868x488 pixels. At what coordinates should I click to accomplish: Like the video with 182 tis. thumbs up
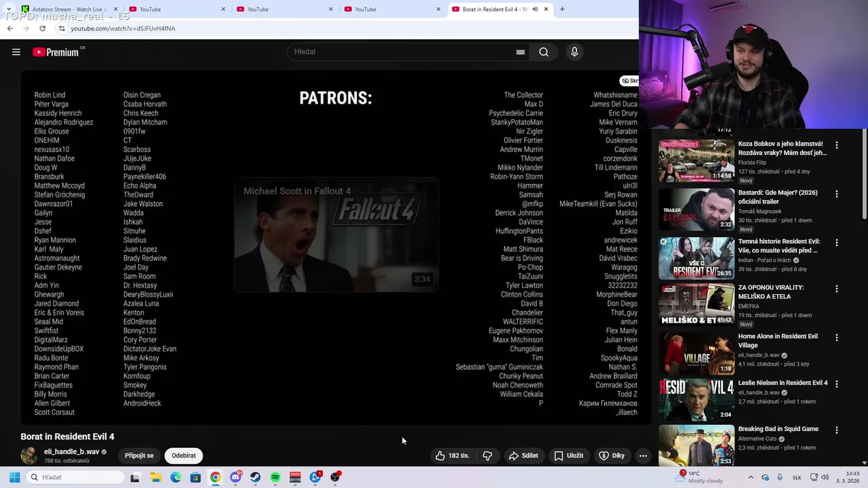click(x=453, y=455)
